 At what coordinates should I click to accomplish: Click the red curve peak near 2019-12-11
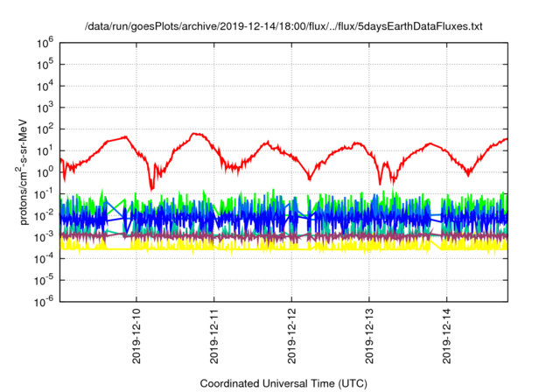(x=194, y=134)
